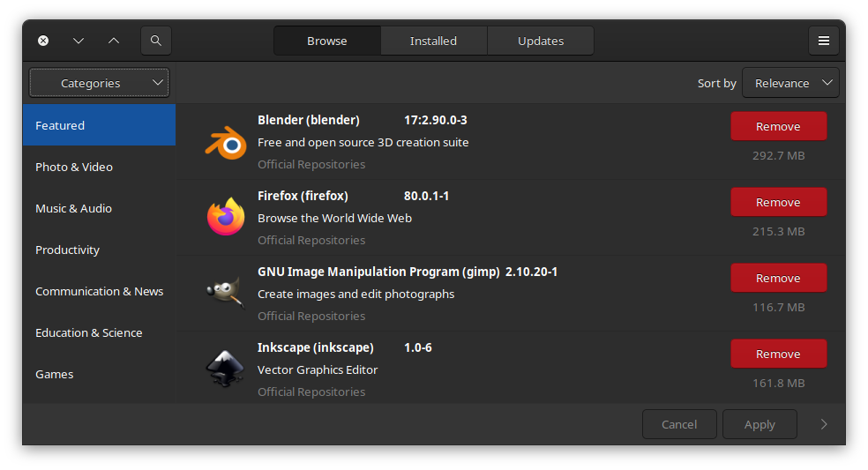This screenshot has height=470, width=868.
Task: Select the Communication & News category
Action: point(99,291)
